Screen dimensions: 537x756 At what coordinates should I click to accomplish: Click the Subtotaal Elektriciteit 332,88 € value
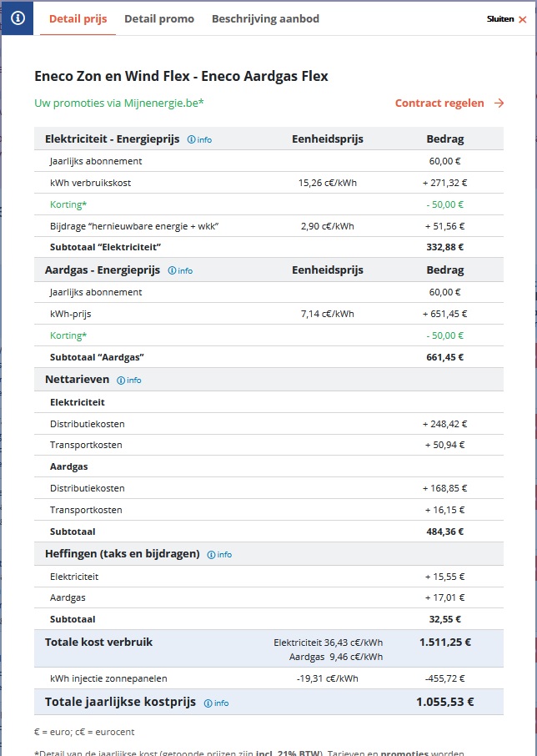coord(445,247)
